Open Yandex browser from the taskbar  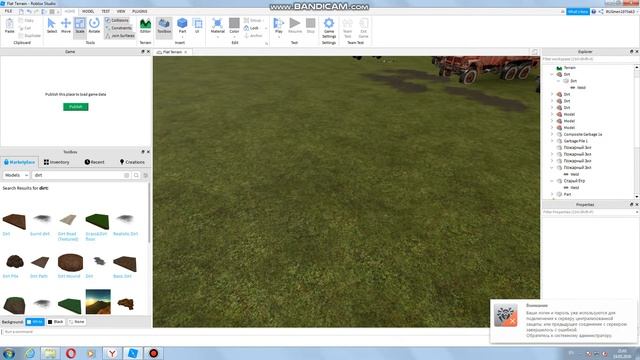pos(112,353)
